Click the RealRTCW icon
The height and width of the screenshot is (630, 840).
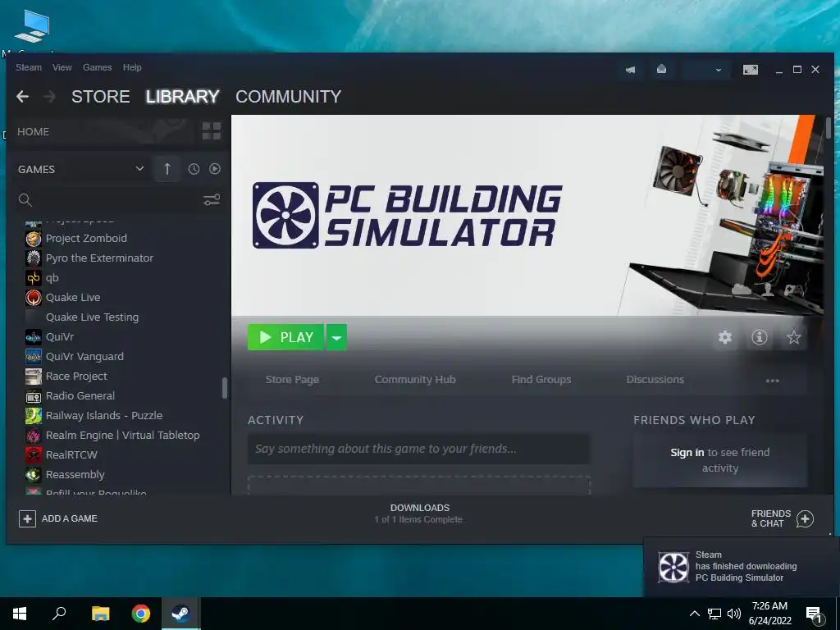(33, 454)
